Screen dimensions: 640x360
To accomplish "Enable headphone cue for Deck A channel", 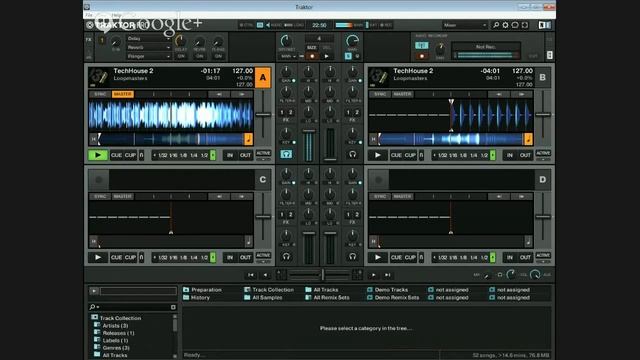I will (x=286, y=154).
